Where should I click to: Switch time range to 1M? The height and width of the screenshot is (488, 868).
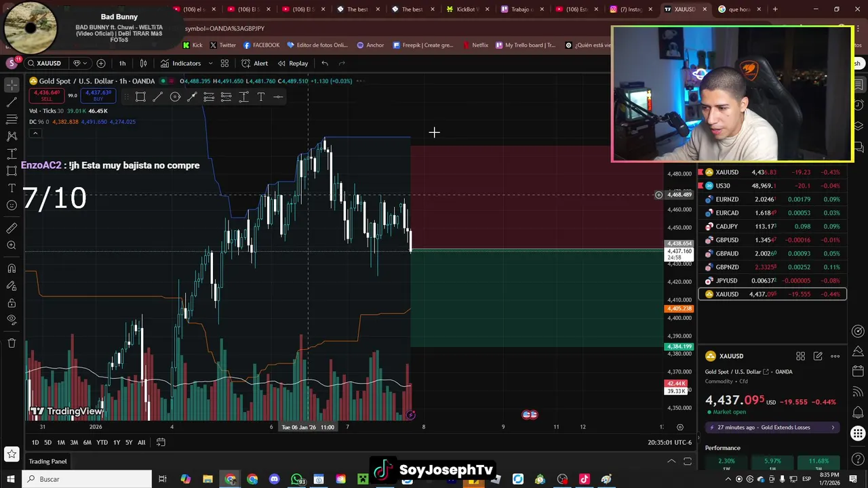[61, 443]
